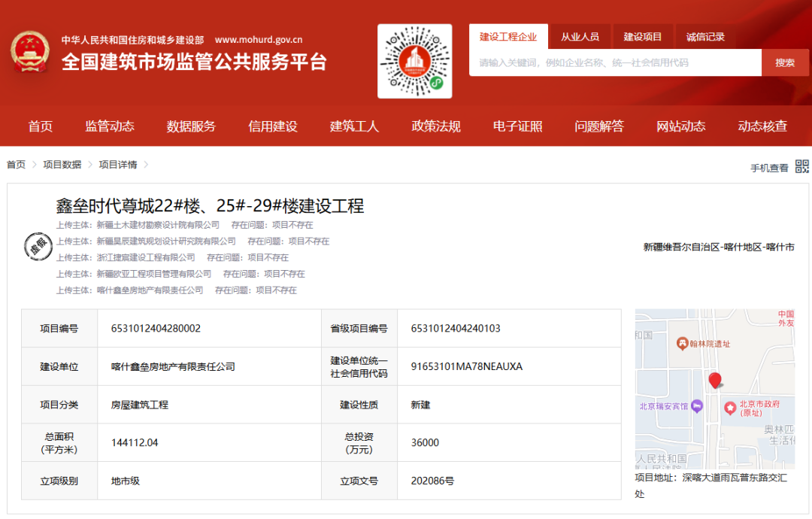Click uploader 新疆昊辰建筑规划设计研究院有限公司
This screenshot has height=519, width=812.
166,241
